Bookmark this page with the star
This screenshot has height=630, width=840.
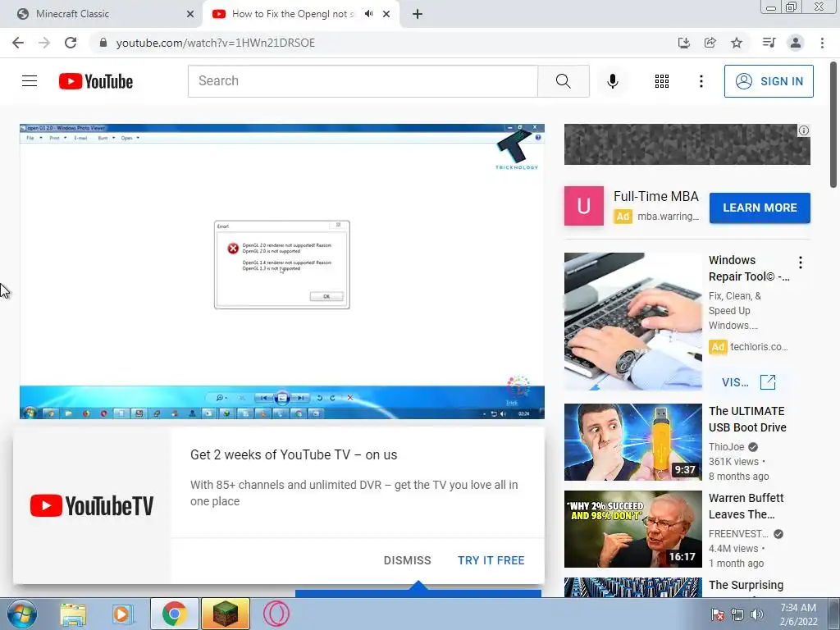tap(737, 43)
